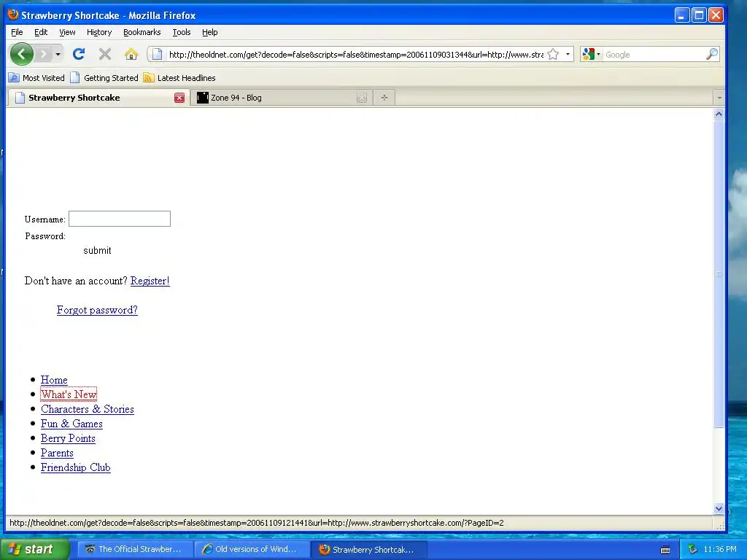Image resolution: width=747 pixels, height=560 pixels.
Task: Open the Home link in page list
Action: [x=54, y=380]
